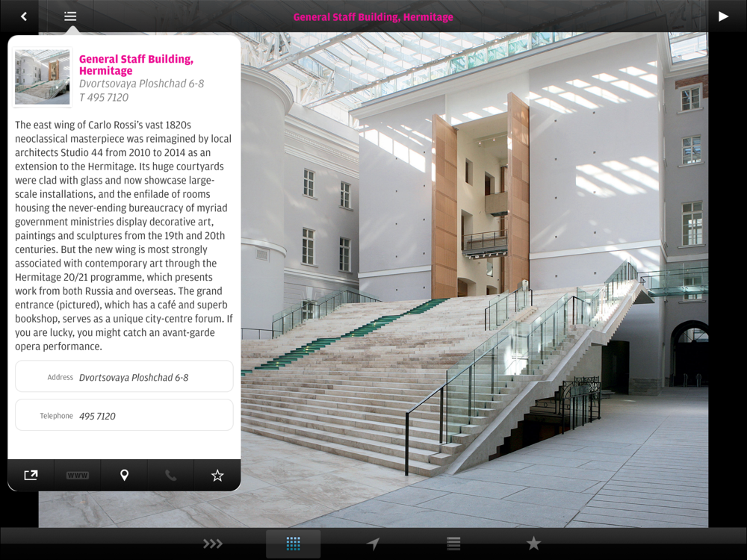Go back using the left arrow
Image resolution: width=747 pixels, height=560 pixels.
coord(23,16)
